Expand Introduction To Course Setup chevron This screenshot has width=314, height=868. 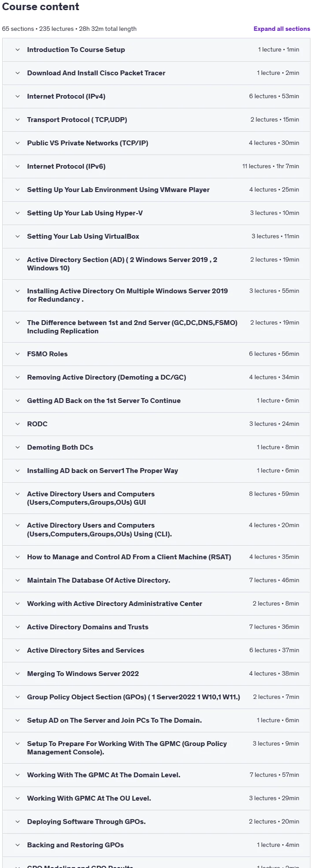[18, 50]
